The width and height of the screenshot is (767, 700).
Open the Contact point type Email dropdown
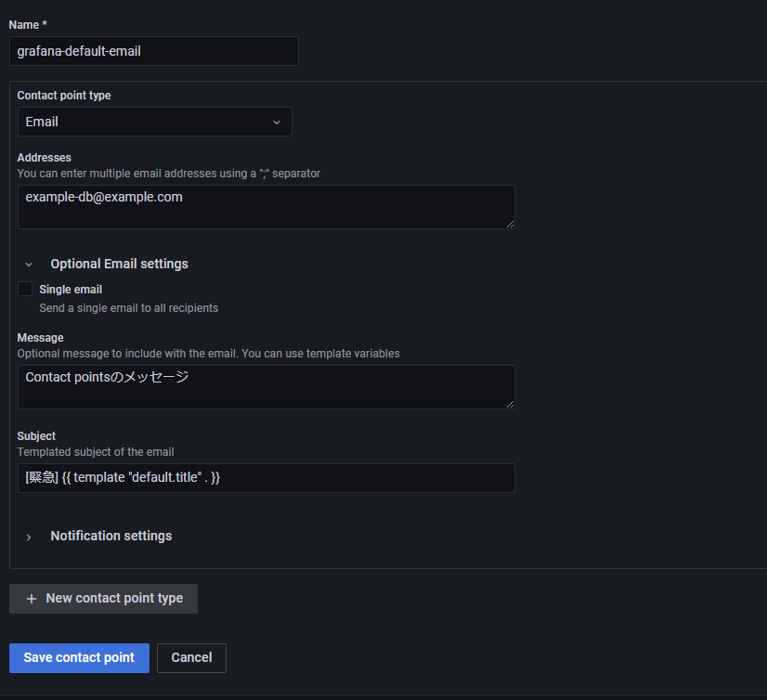[x=154, y=122]
